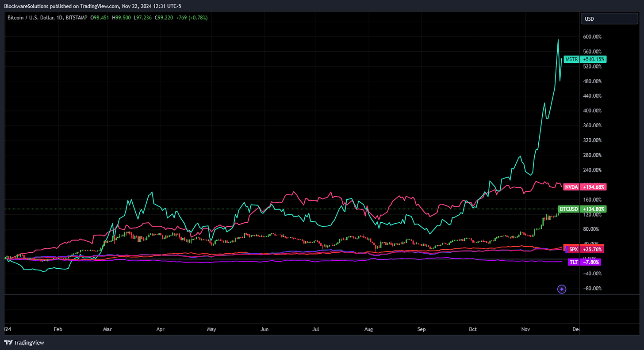Click the Jun label on time axis

tap(264, 329)
